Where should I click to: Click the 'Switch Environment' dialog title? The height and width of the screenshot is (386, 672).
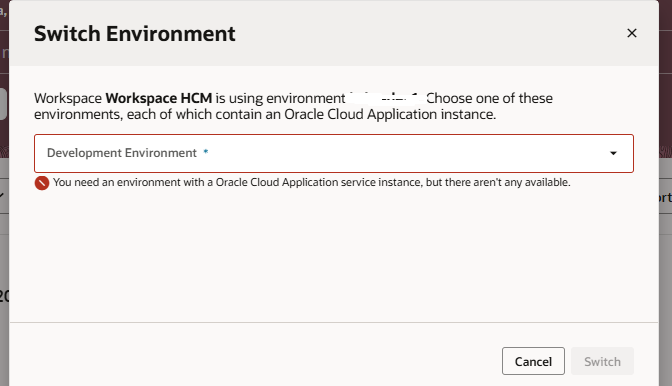(135, 33)
